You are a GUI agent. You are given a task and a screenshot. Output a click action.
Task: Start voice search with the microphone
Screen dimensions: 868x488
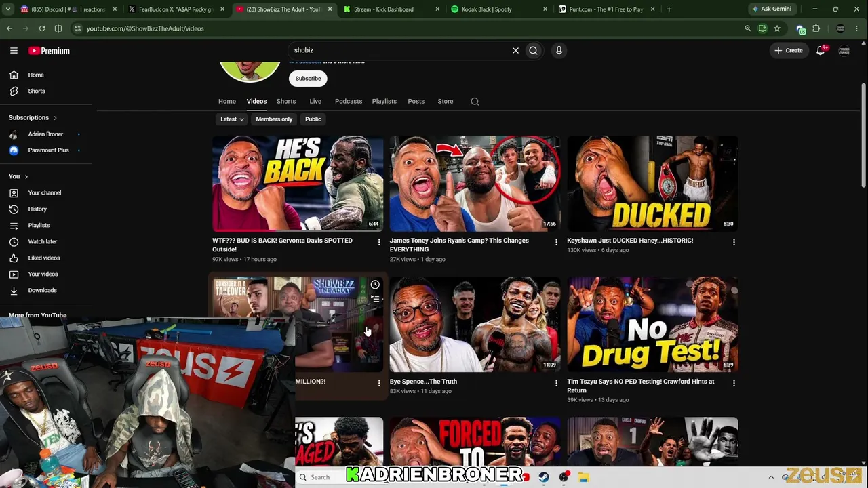559,50
